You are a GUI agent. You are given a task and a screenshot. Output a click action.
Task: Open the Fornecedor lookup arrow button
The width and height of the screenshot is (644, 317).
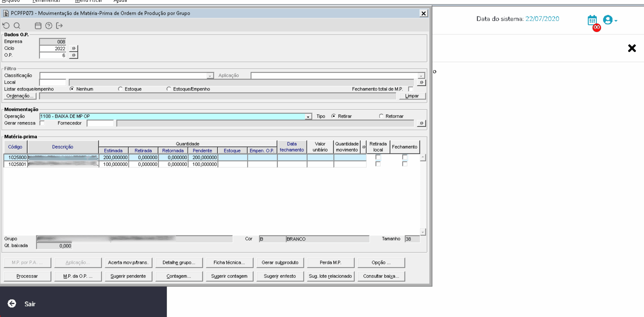[421, 123]
